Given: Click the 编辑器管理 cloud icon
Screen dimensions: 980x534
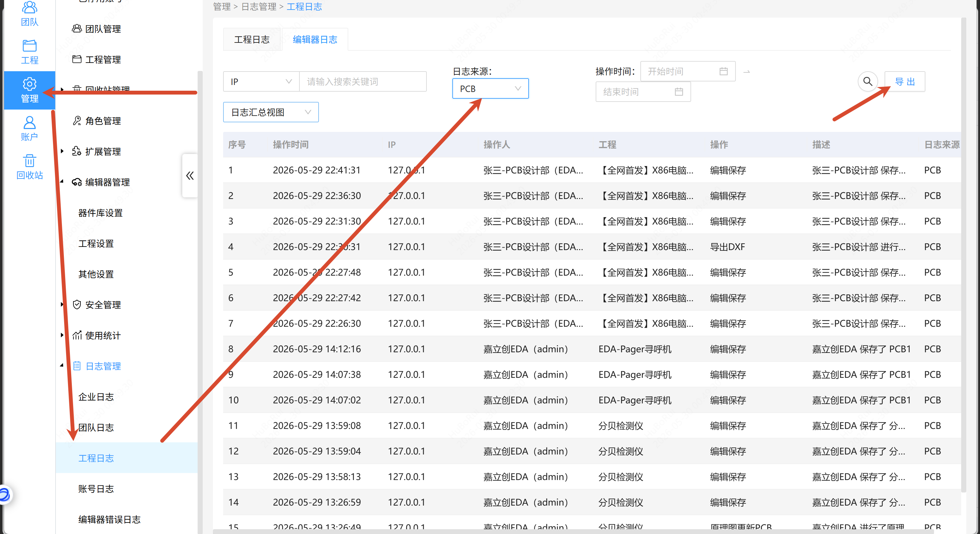Looking at the screenshot, I should point(77,182).
